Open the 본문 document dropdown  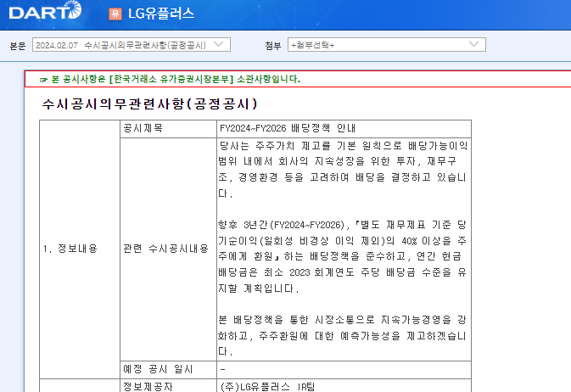132,45
